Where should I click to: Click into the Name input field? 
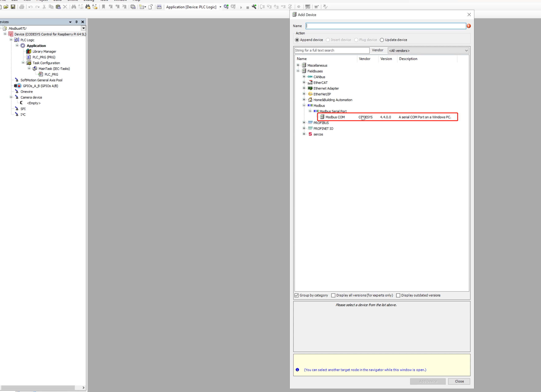click(x=386, y=26)
